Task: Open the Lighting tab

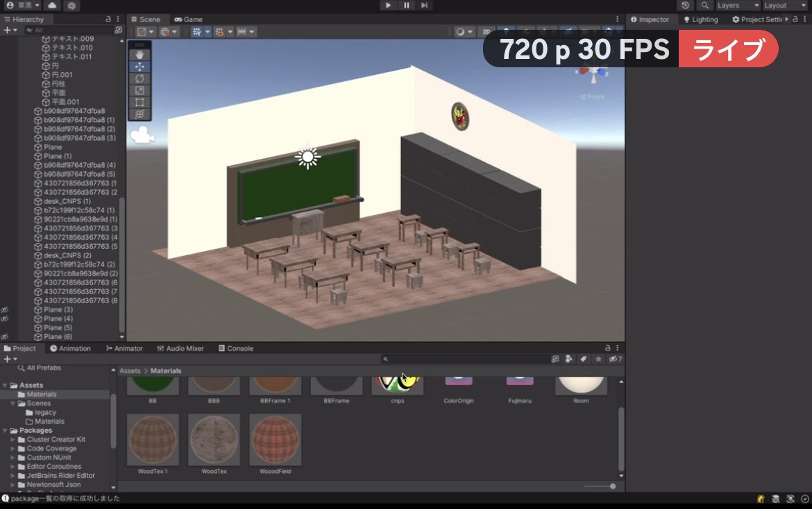Action: click(x=701, y=19)
